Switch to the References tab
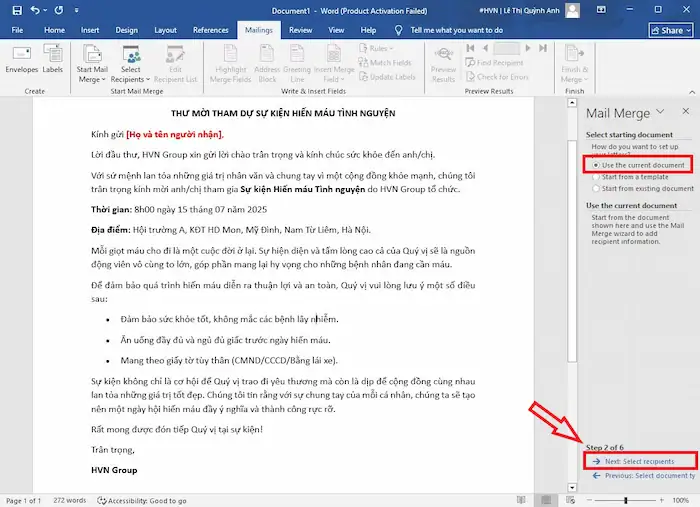 [210, 30]
